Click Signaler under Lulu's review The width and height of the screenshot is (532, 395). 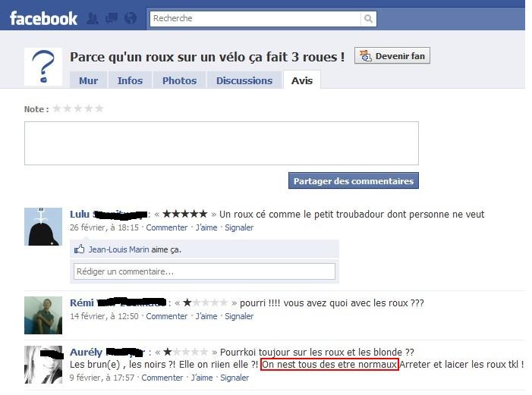click(239, 227)
